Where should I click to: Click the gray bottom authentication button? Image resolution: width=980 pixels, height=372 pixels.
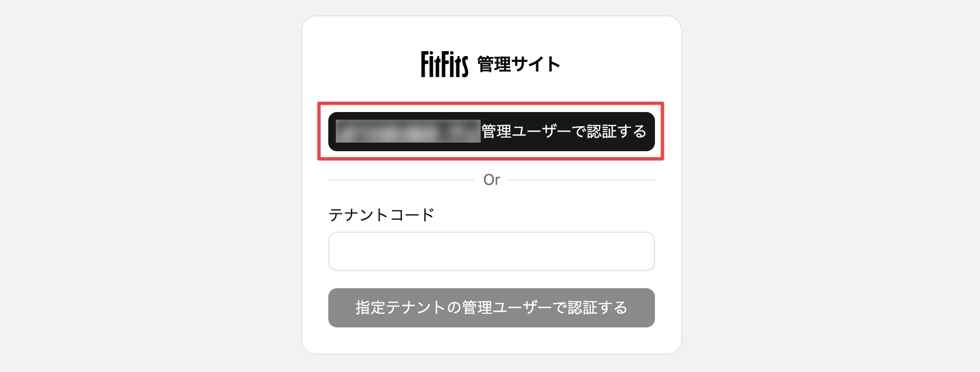pos(491,308)
